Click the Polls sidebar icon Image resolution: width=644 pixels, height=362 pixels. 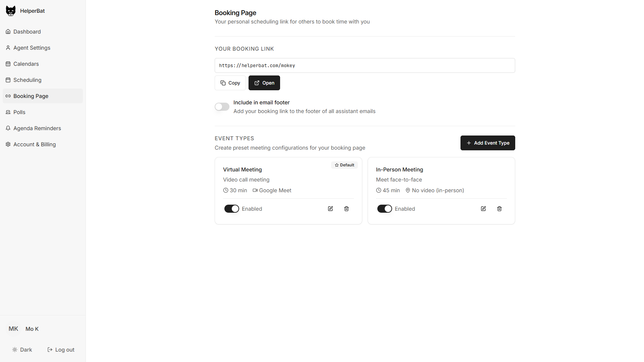[x=8, y=112]
